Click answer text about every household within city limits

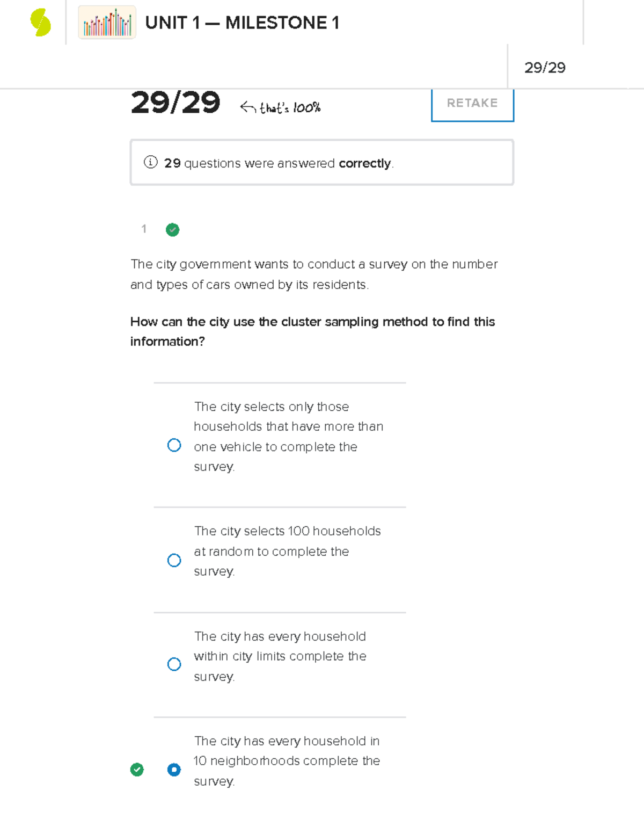point(280,656)
